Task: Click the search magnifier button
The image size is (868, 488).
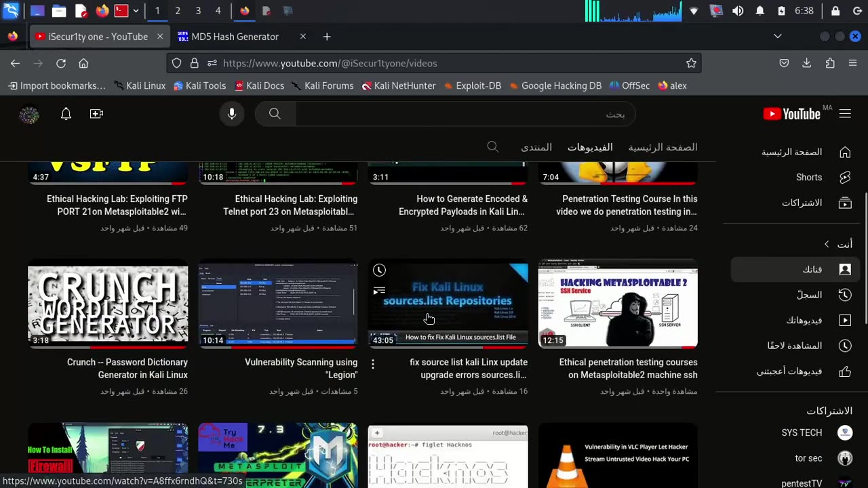Action: pos(275,114)
